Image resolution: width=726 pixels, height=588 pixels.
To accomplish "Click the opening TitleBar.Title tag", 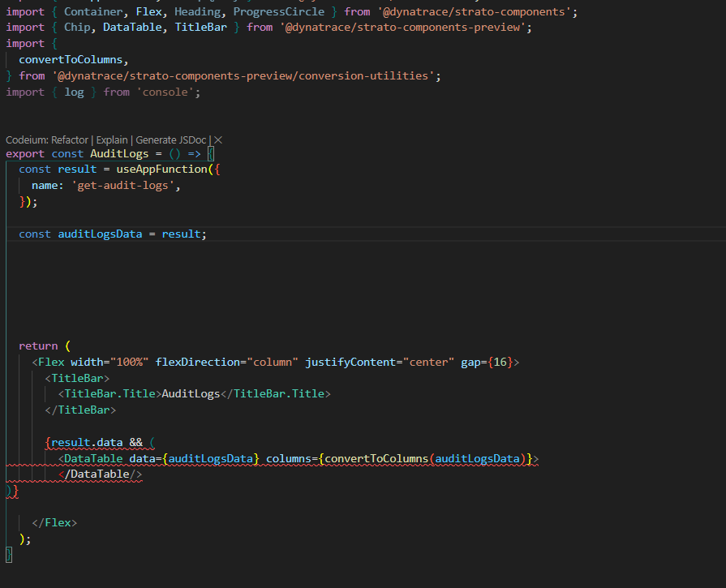I will click(x=110, y=394).
